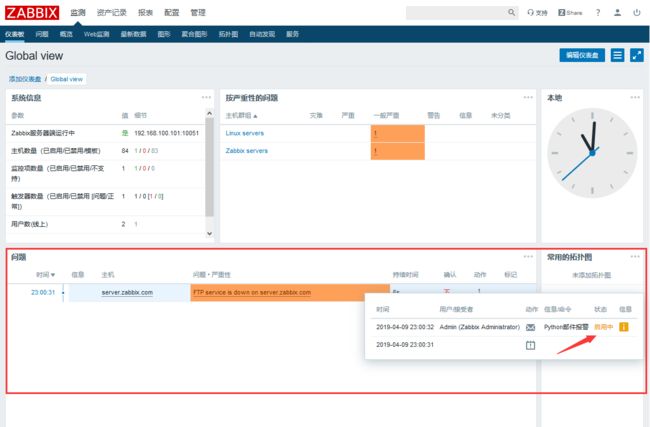Screen dimensions: 650x427
Task: Click the Share link in header
Action: click(x=570, y=13)
